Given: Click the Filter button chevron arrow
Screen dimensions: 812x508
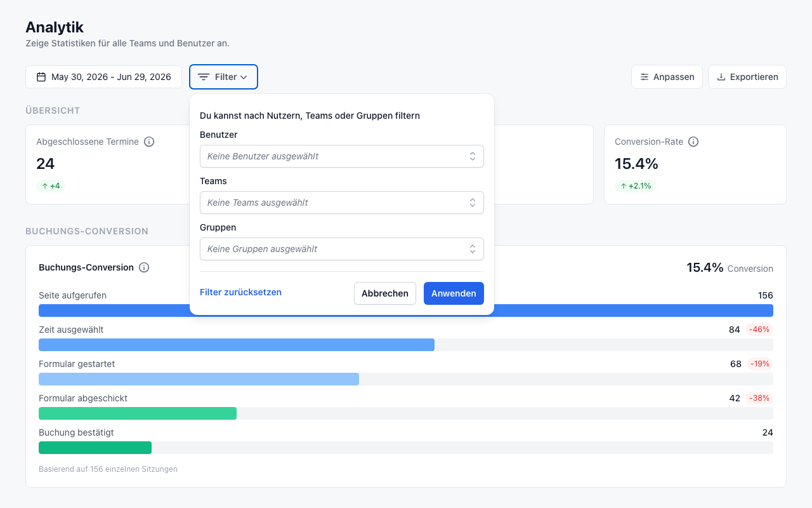Looking at the screenshot, I should point(244,77).
